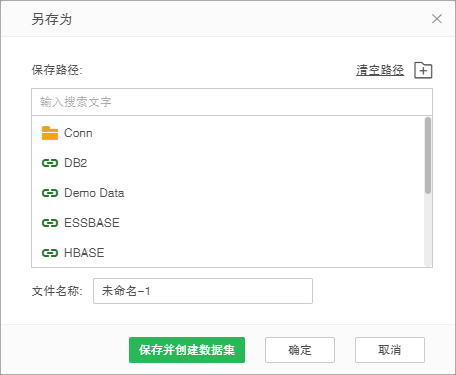Select the HBASE item label
Viewport: 456px width, 375px height.
pos(84,253)
